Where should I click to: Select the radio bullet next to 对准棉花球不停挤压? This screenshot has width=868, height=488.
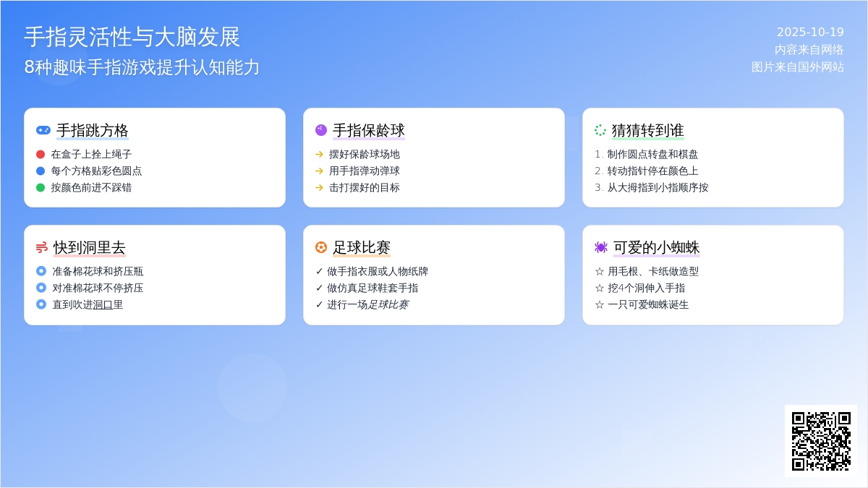[41, 288]
